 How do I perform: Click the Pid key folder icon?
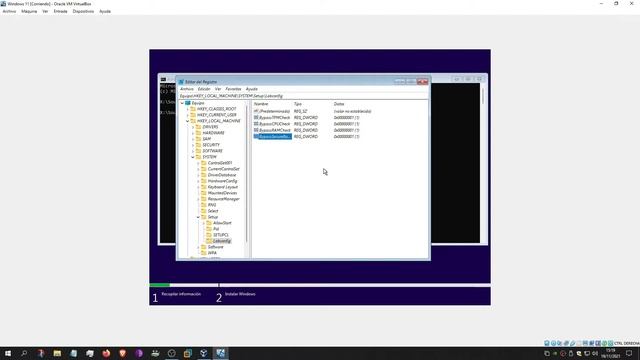209,229
